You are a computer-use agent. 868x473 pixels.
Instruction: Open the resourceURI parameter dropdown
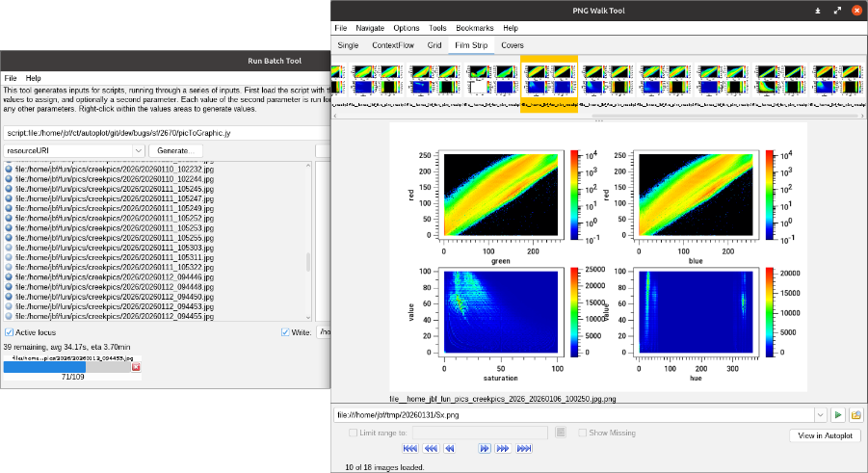coord(138,150)
